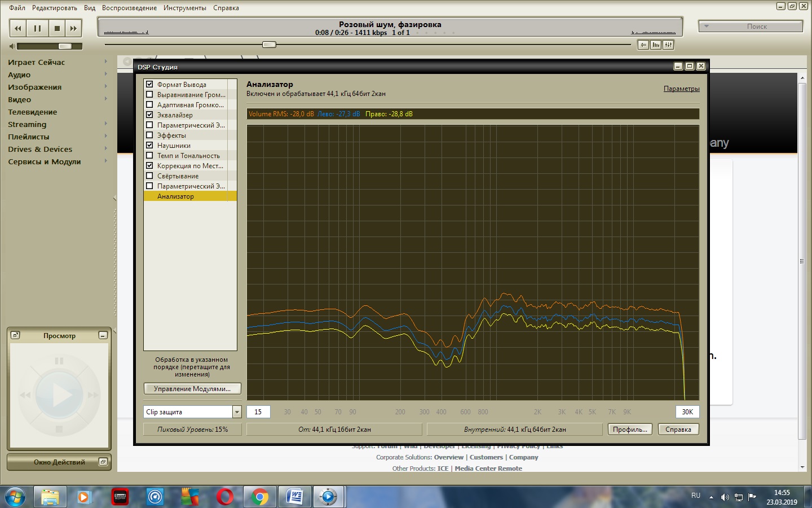Image resolution: width=812 pixels, height=508 pixels.
Task: Click the spectrum bars visualization icon
Action: (656, 45)
